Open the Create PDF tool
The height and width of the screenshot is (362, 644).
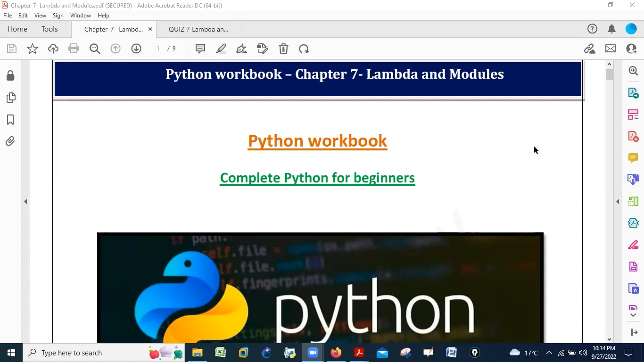(x=633, y=136)
